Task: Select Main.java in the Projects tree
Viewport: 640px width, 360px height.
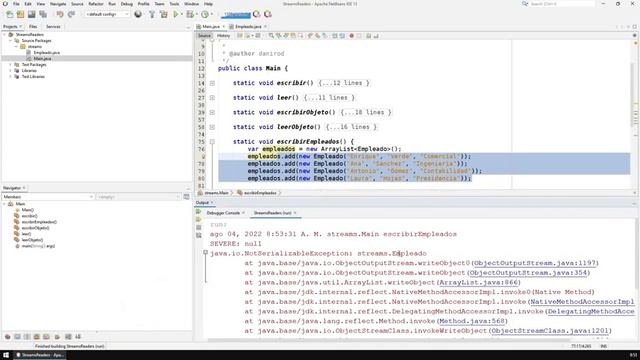Action: [42, 59]
